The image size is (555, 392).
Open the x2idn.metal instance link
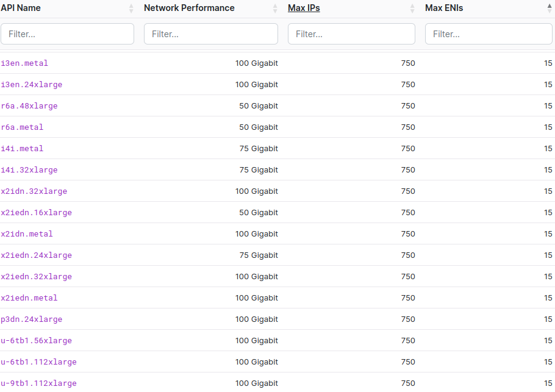point(27,234)
